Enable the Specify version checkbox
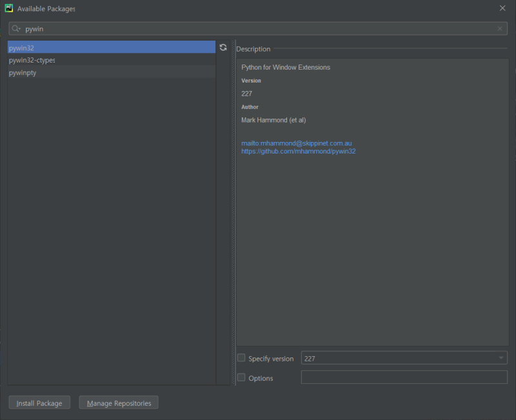 (241, 358)
